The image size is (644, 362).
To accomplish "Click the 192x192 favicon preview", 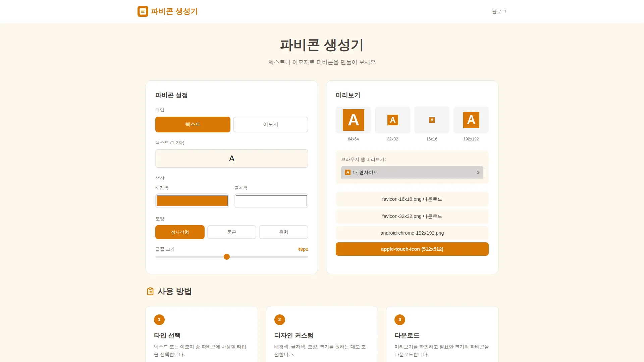I will tap(471, 120).
